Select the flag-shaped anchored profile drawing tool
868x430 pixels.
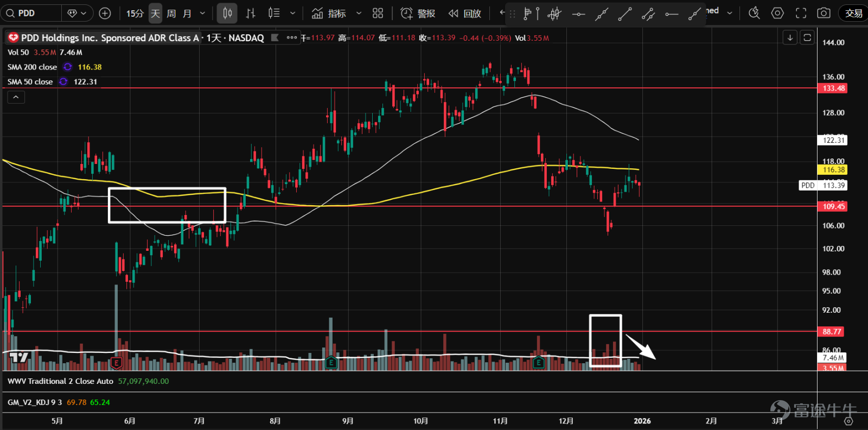pos(527,14)
